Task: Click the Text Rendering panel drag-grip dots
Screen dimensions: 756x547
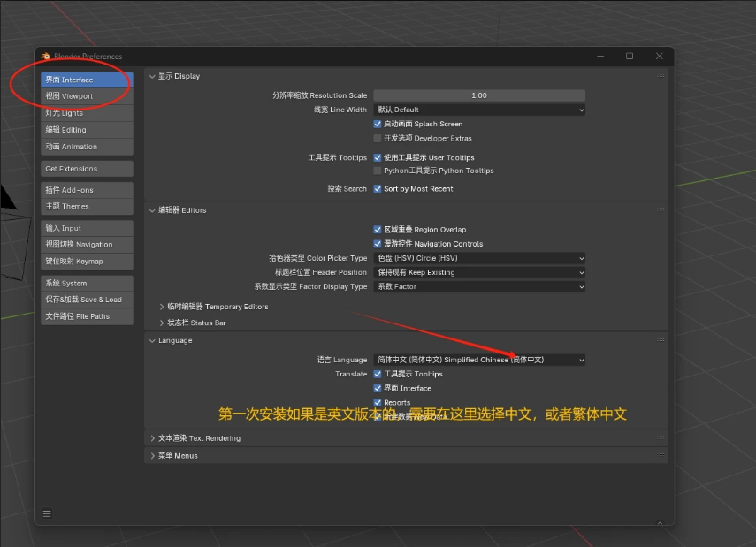Action: pos(660,438)
